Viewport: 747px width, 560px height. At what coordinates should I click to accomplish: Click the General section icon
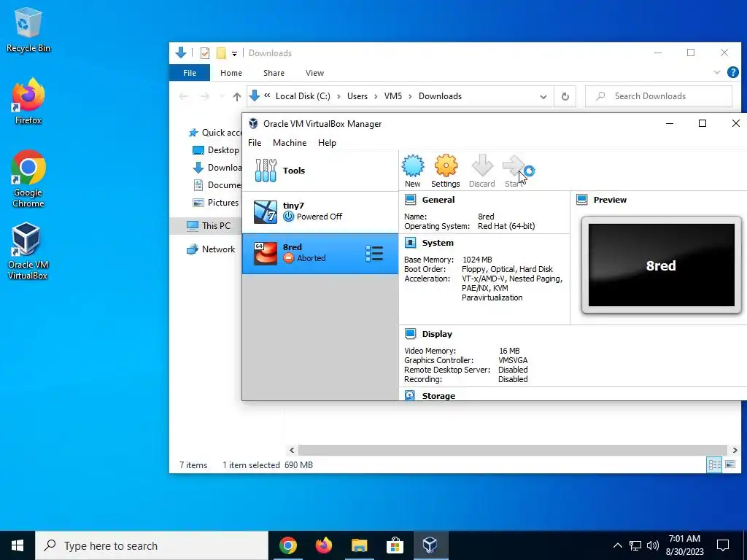tap(410, 200)
